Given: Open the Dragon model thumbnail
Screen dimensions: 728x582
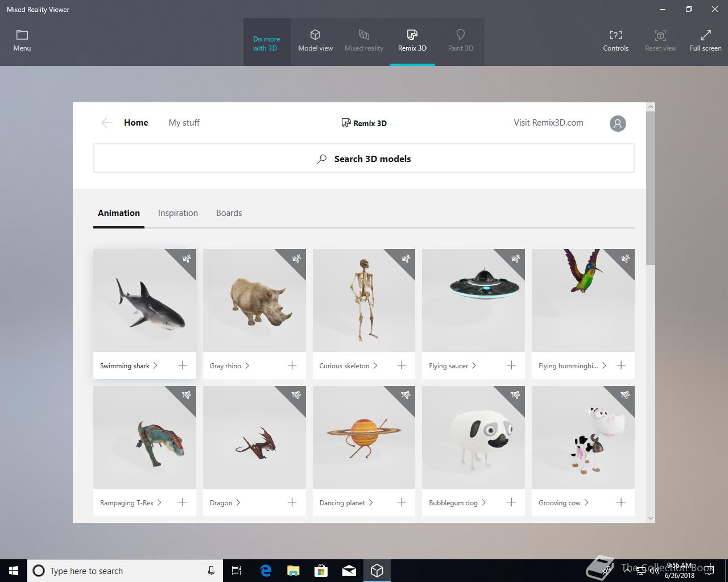Looking at the screenshot, I should coord(254,437).
